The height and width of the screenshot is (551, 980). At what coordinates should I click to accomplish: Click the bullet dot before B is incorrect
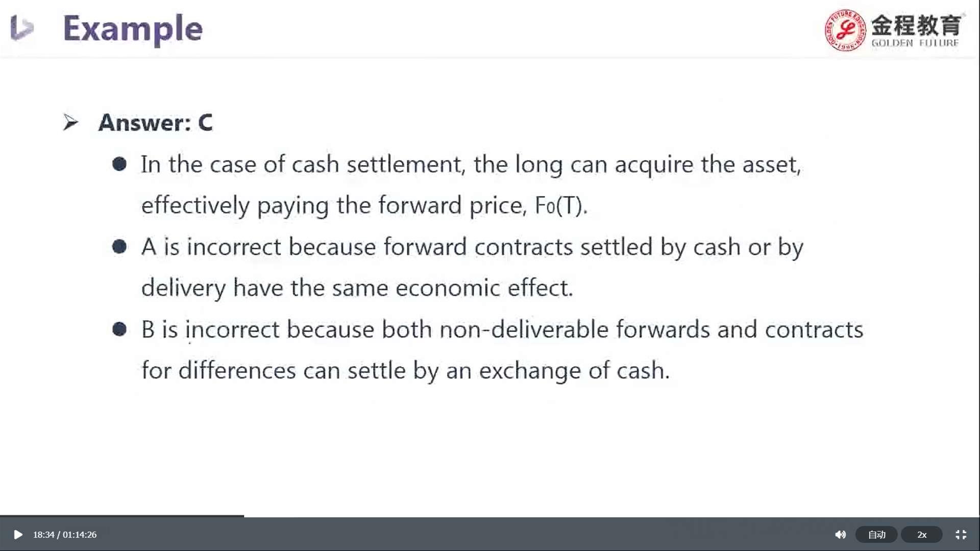click(119, 330)
